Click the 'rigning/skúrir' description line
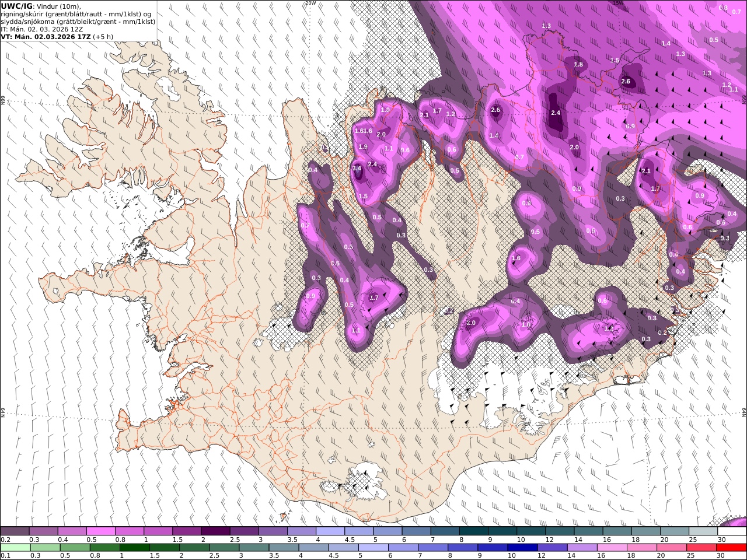 (x=76, y=14)
